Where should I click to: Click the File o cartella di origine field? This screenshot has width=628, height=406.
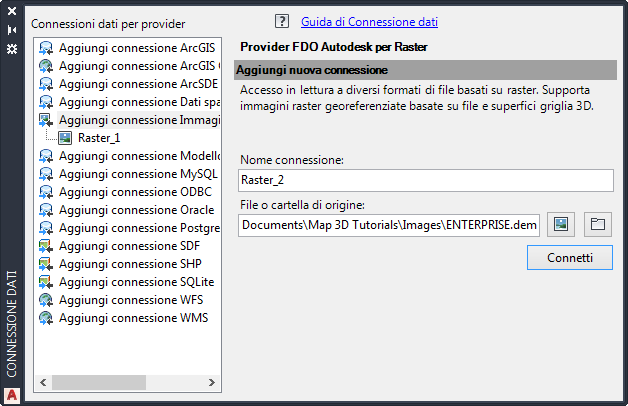390,225
